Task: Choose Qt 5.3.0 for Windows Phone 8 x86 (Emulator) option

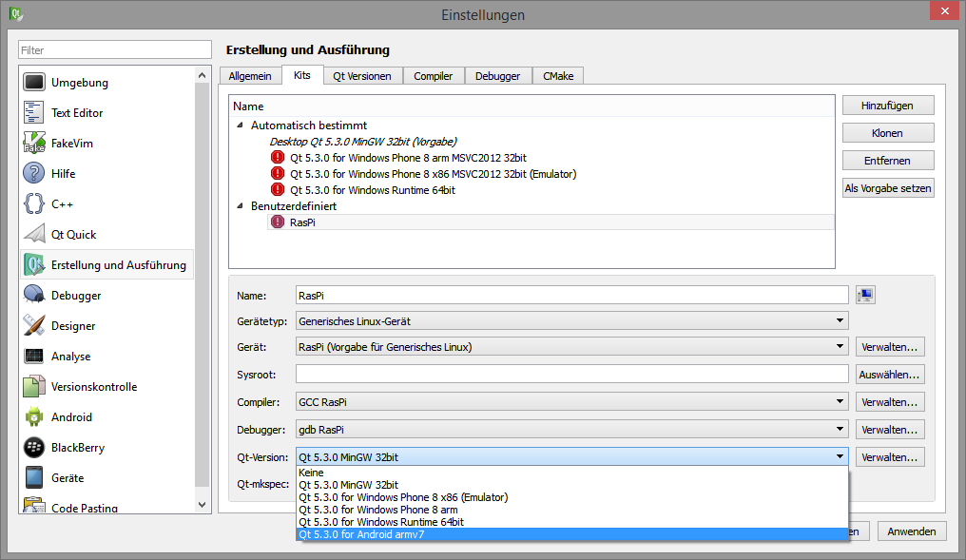Action: pos(572,497)
